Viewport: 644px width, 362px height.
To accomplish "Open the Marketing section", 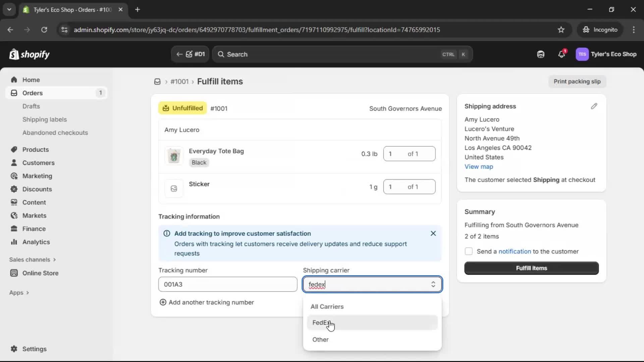I will click(x=37, y=176).
